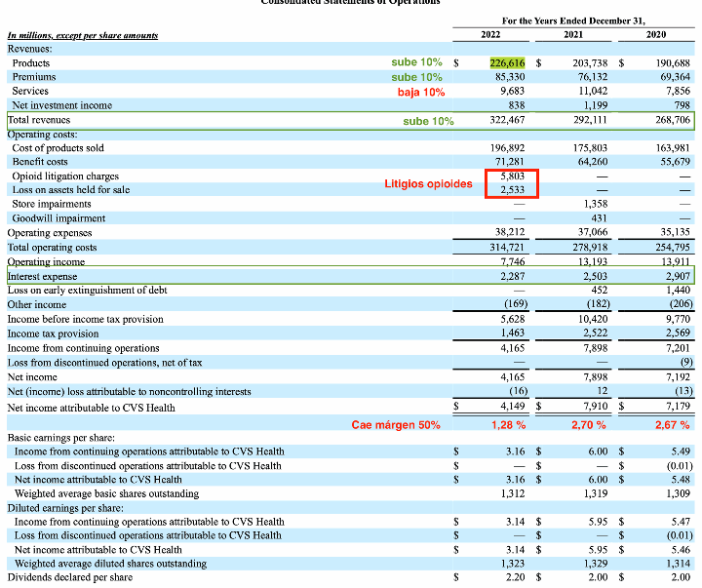
Task: Click the 'Litigios opioides' red label
Action: [428, 183]
